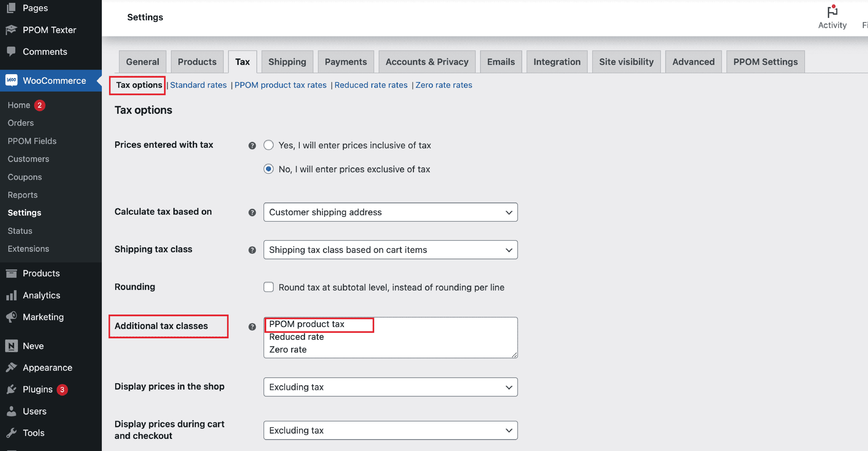
Task: Open Display prices in the shop dropdown
Action: [x=390, y=387]
